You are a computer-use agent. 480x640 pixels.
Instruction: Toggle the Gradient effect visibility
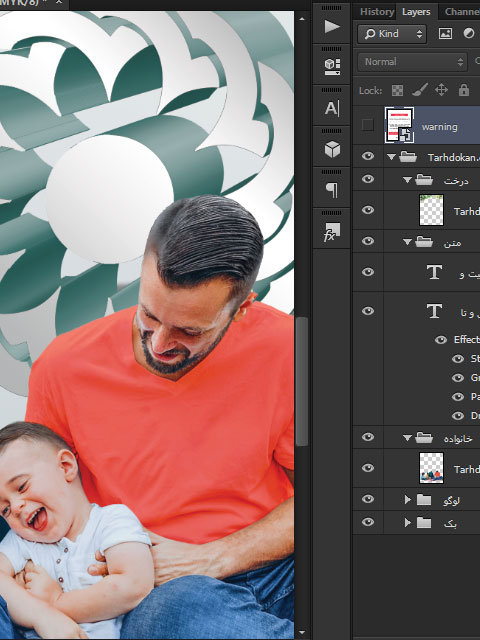click(458, 378)
